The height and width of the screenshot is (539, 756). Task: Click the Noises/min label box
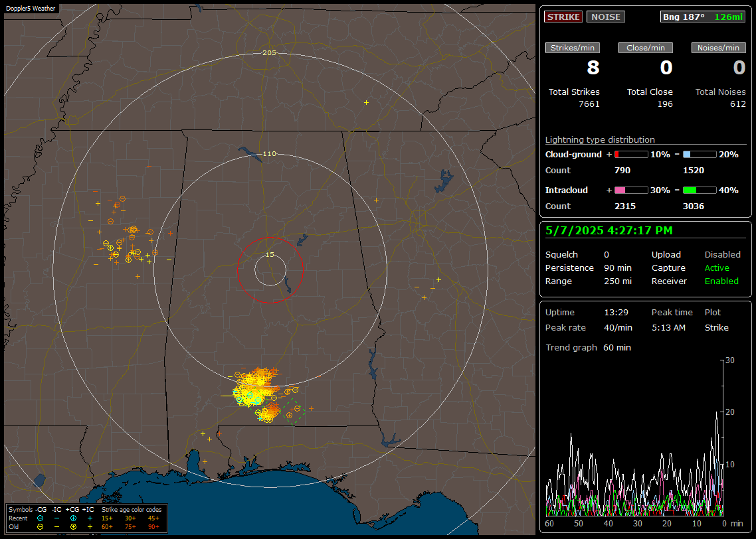(718, 48)
